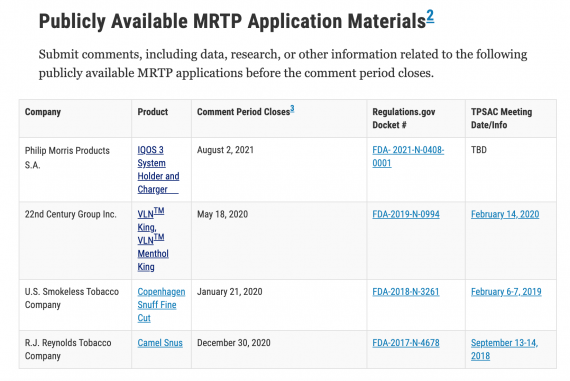Image resolution: width=570 pixels, height=381 pixels.
Task: Select 22nd Century Group Inc. cell
Action: pyautogui.click(x=75, y=241)
